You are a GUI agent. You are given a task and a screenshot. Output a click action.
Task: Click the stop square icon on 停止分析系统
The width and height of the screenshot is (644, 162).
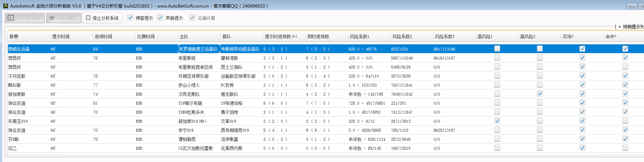pos(88,18)
